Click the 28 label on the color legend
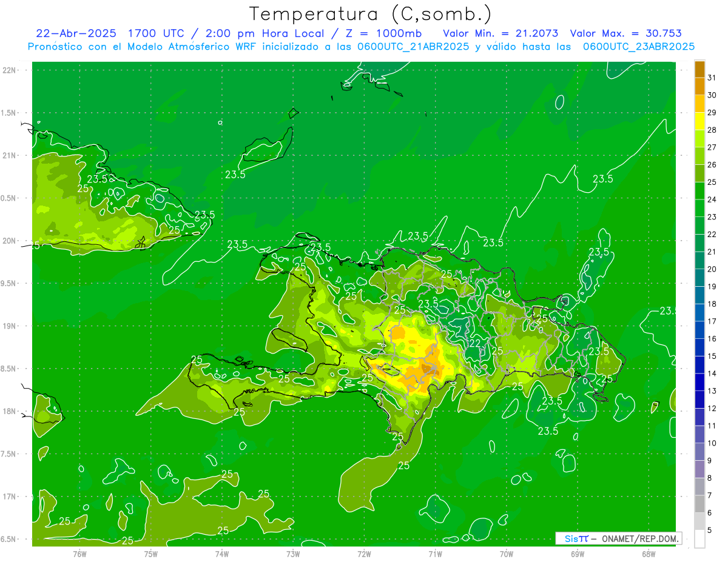The image size is (728, 562). coord(712,130)
